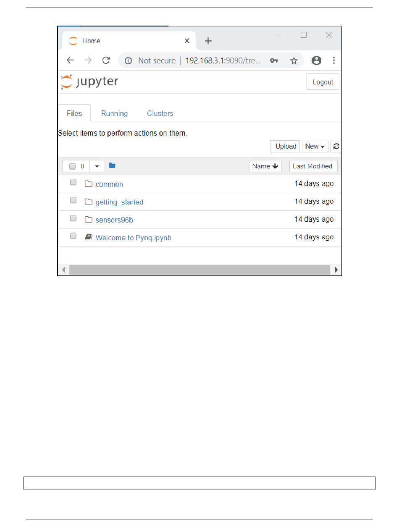The height and width of the screenshot is (532, 399).
Task: Open the common folder link
Action: [x=109, y=184]
